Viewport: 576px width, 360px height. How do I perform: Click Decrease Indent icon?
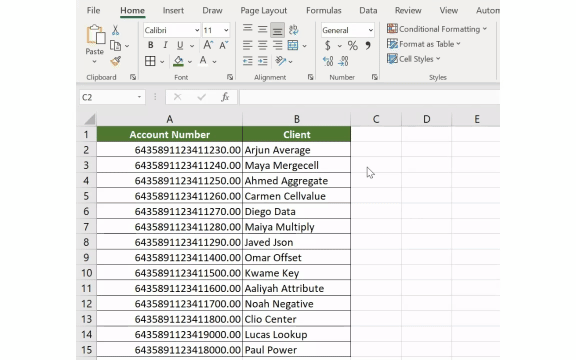tap(248, 61)
